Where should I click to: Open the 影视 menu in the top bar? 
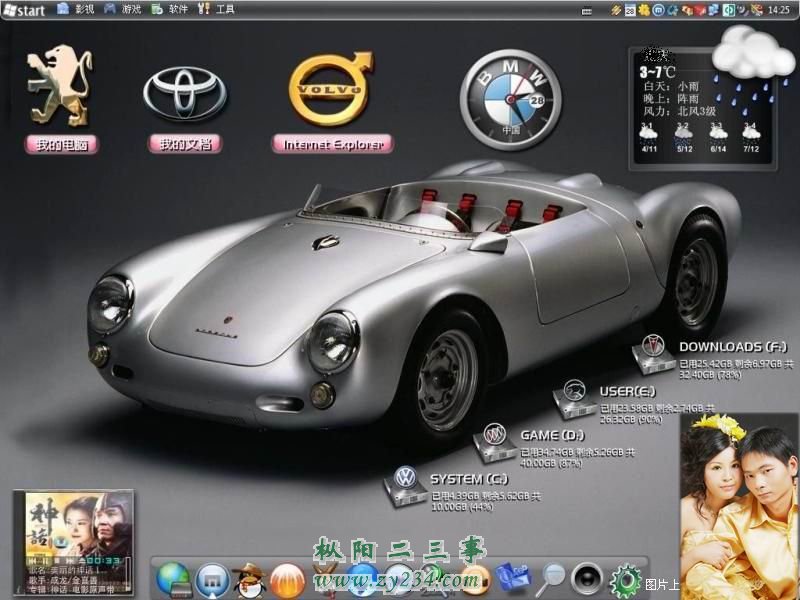(76, 9)
